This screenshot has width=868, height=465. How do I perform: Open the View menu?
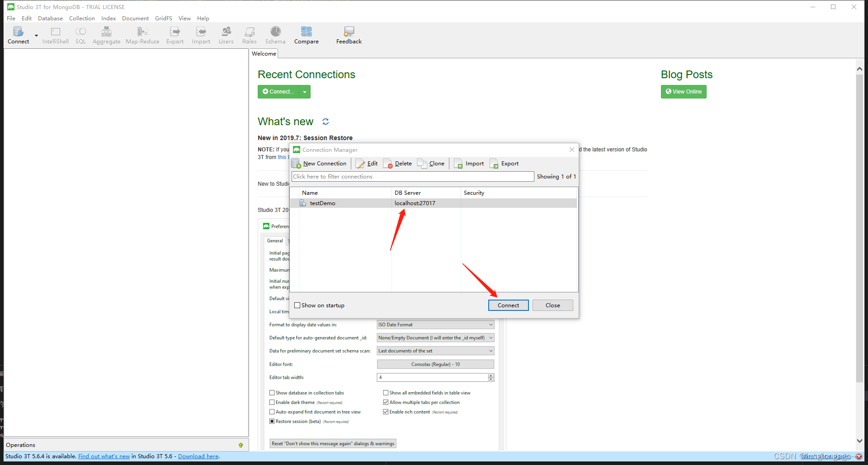[x=184, y=19]
